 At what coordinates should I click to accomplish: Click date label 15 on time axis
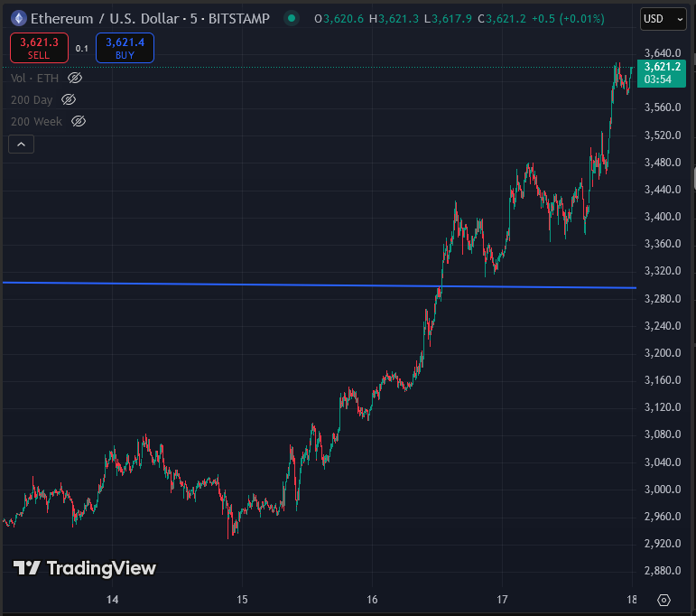click(242, 600)
